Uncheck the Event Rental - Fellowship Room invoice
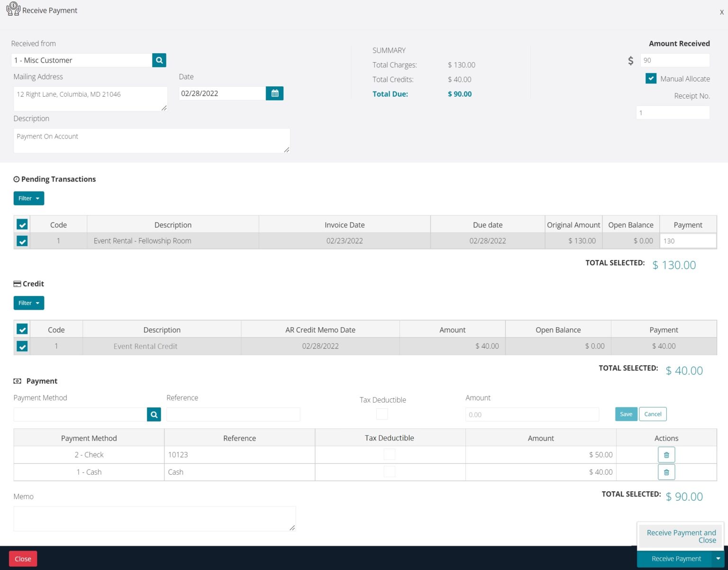 22,241
